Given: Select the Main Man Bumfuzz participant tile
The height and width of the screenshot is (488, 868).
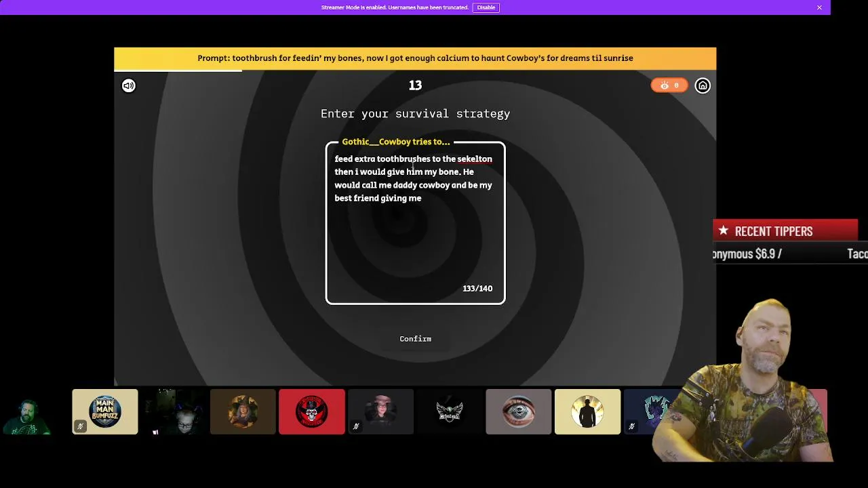Looking at the screenshot, I should tap(105, 411).
